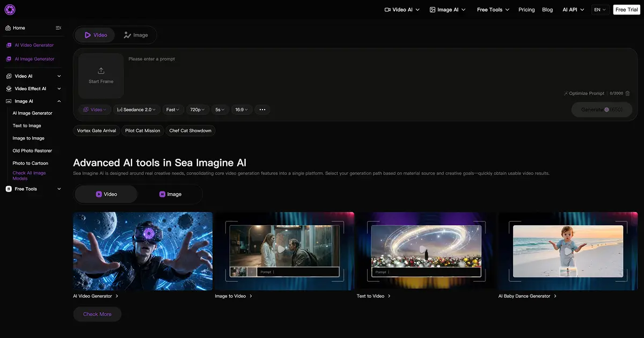Click the AI Image Generator sidebar icon
This screenshot has width=644, height=338.
(9, 59)
